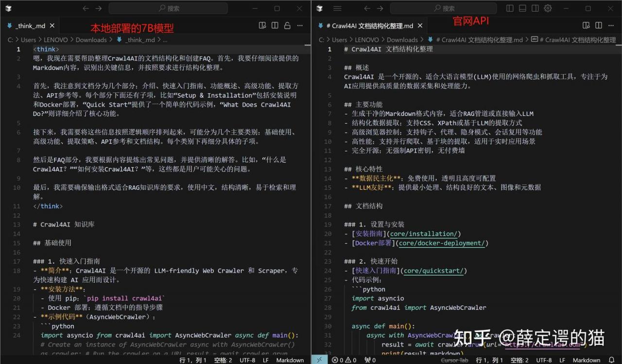Change the LF line ending in the _think_.md status bar

point(266,360)
